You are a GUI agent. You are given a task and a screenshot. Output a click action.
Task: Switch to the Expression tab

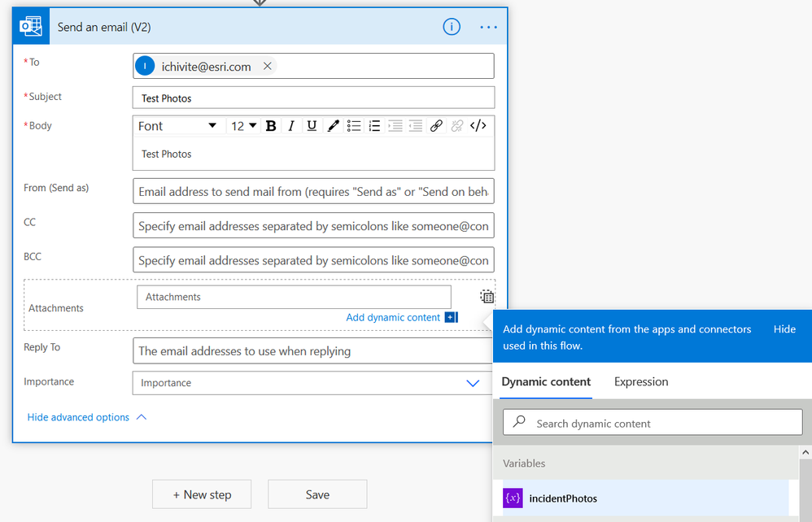click(x=641, y=382)
